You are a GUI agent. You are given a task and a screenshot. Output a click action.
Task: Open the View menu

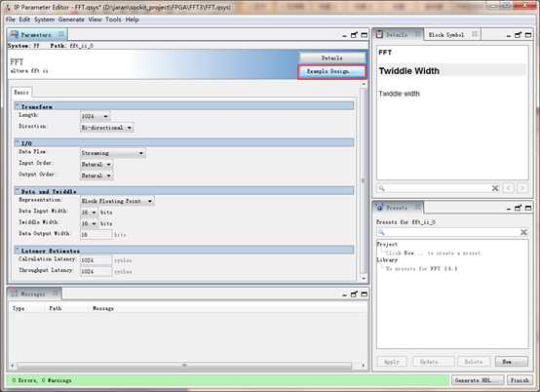[96, 20]
